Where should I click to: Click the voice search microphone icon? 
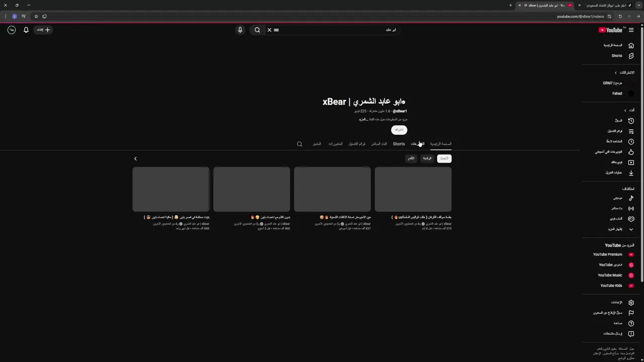240,30
